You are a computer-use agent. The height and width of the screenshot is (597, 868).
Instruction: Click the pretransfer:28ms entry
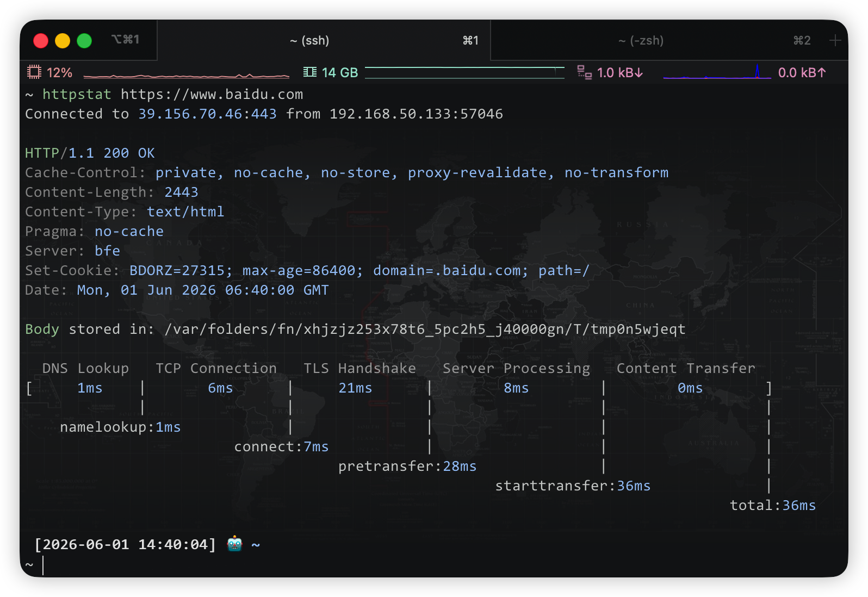click(x=407, y=466)
